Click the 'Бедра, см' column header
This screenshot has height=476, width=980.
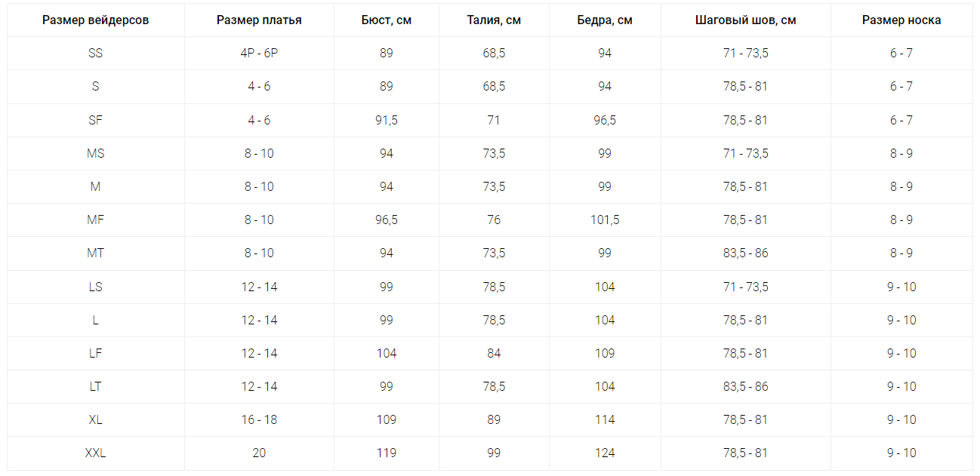(605, 20)
